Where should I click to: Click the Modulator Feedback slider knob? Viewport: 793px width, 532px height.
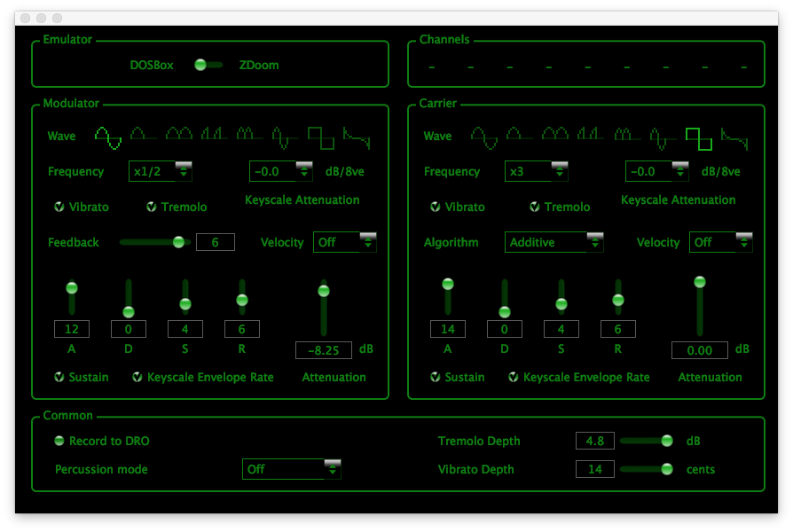(179, 242)
